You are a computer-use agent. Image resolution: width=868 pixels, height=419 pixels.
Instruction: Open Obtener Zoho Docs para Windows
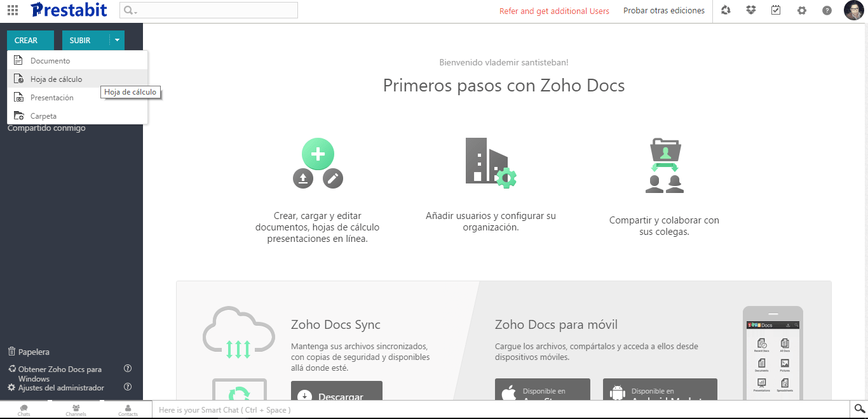coord(60,374)
